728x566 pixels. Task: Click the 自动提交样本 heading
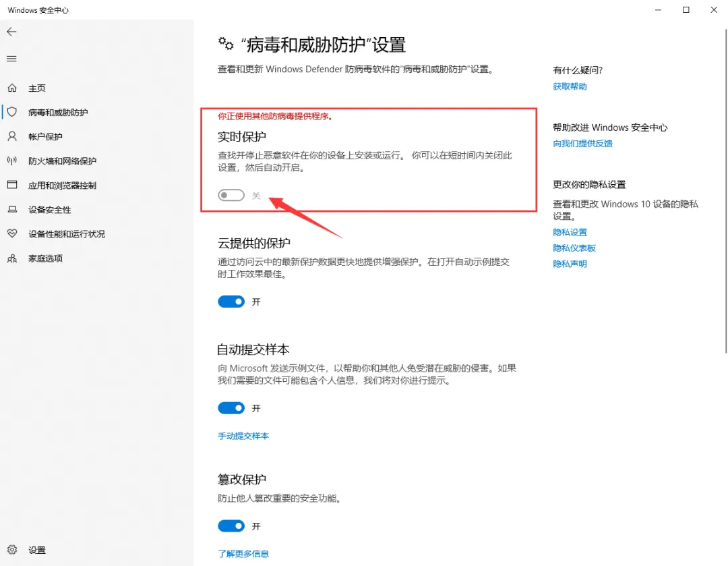[253, 349]
